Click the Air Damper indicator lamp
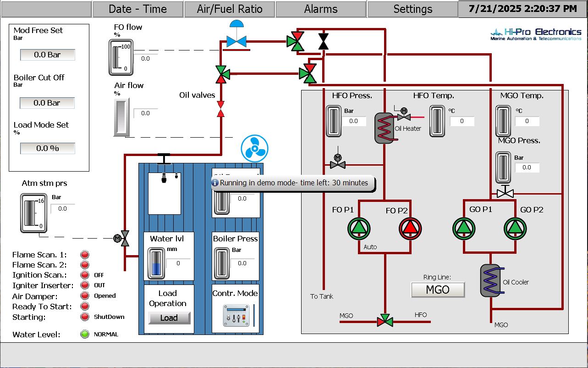 coord(85,296)
